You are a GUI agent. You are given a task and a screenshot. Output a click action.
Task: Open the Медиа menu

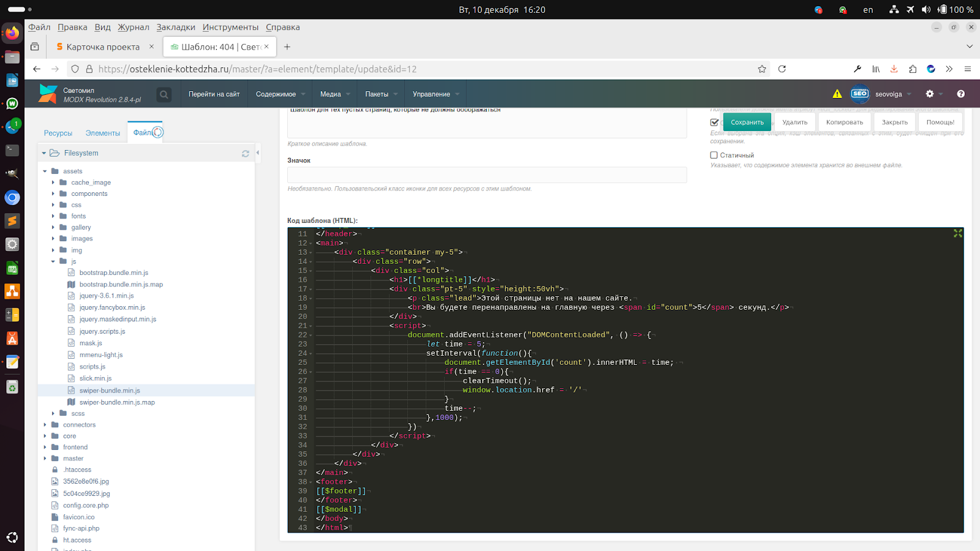(x=334, y=94)
